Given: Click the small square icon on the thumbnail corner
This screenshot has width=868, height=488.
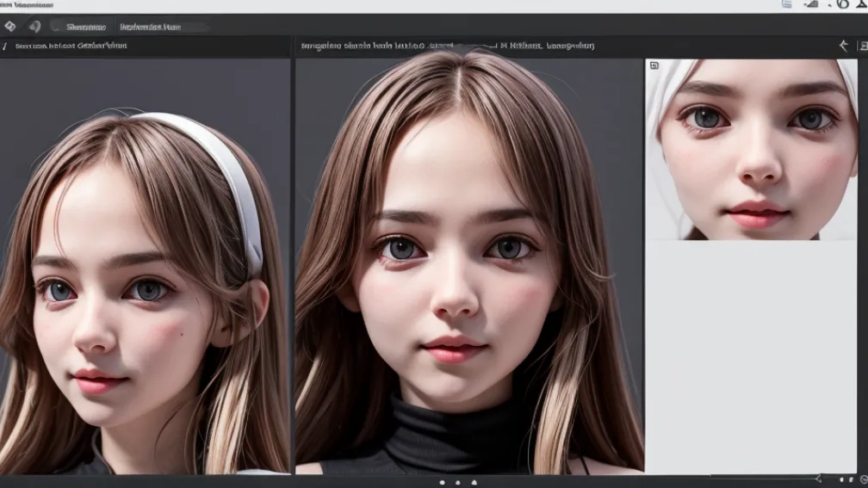Looking at the screenshot, I should (x=654, y=65).
